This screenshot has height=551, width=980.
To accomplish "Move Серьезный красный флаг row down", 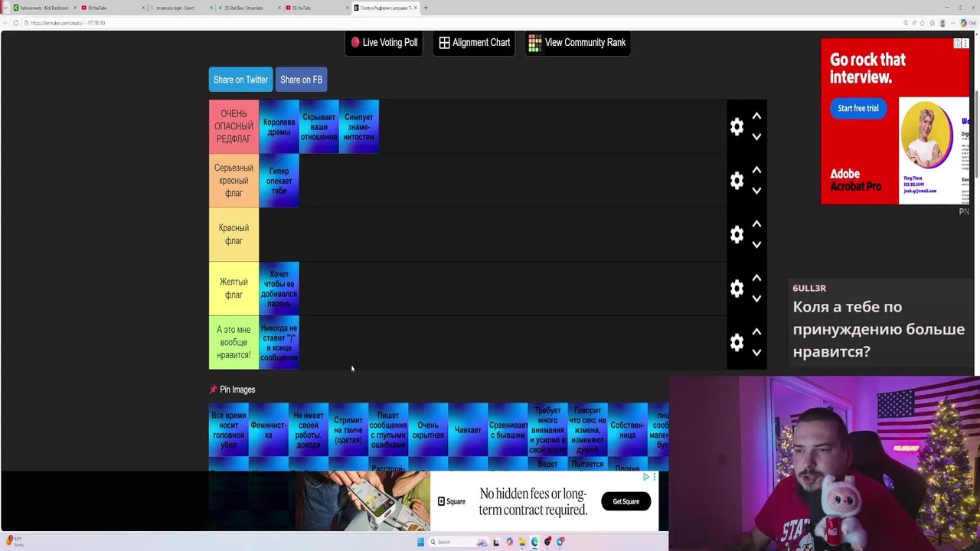I will pyautogui.click(x=756, y=191).
